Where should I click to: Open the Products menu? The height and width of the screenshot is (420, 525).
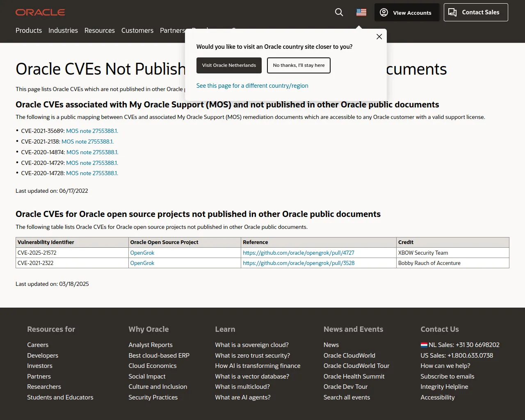point(29,30)
